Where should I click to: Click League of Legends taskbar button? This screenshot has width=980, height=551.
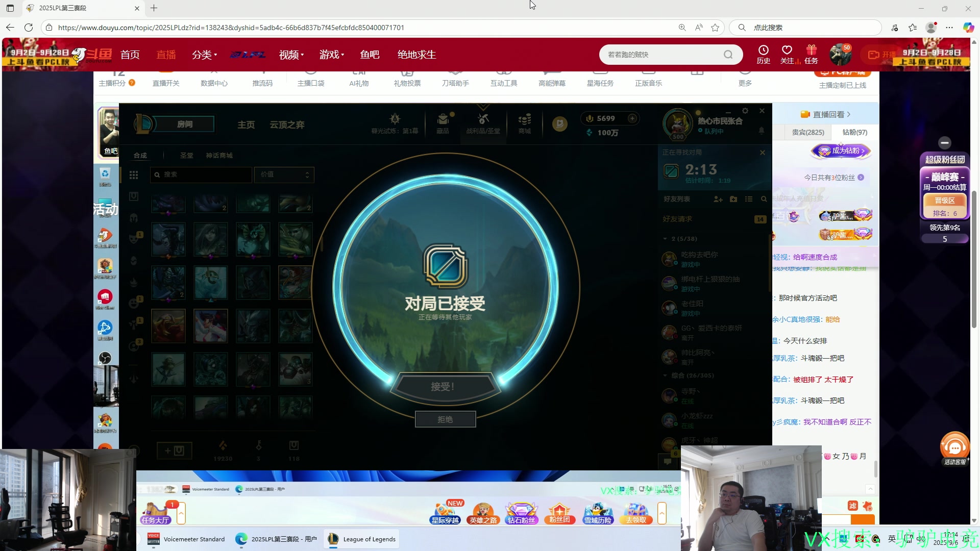click(x=362, y=539)
